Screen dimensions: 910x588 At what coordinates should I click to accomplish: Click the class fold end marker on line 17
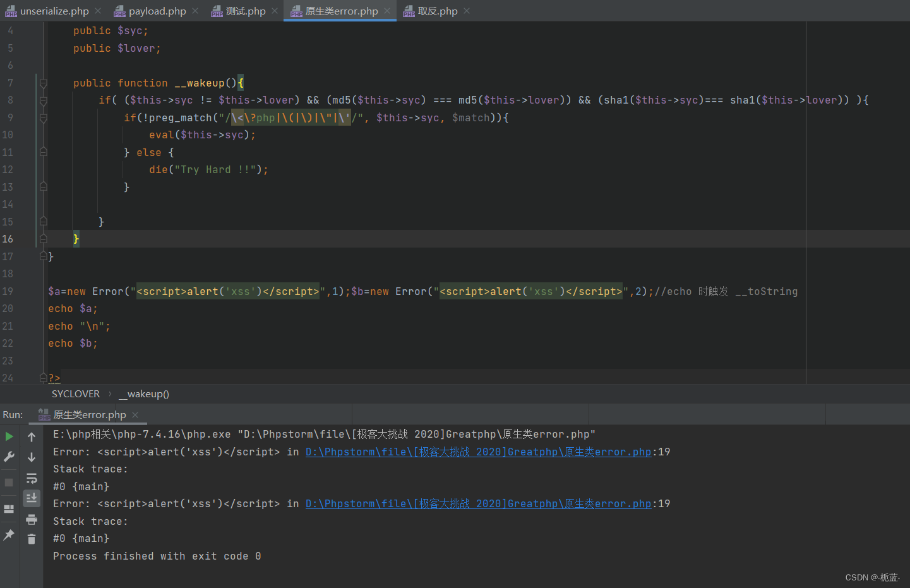point(44,256)
